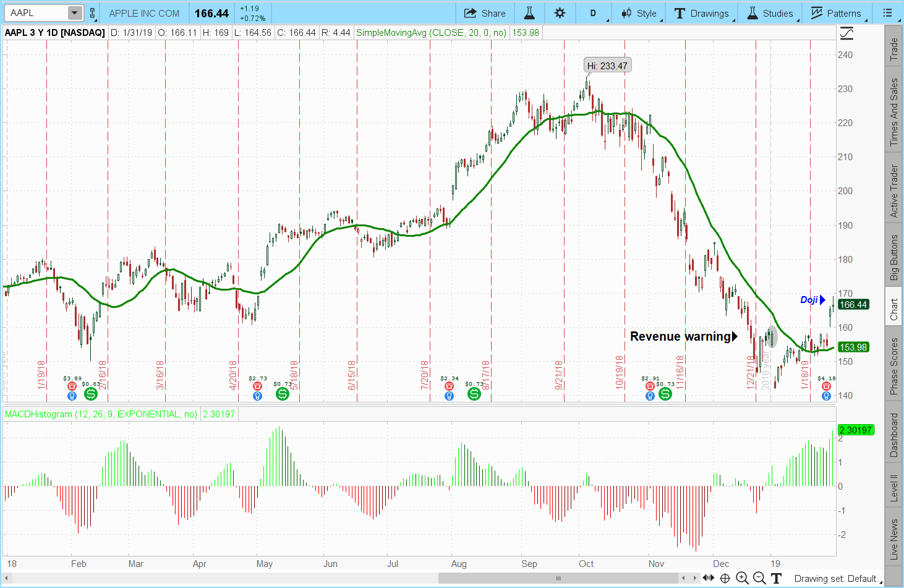The image size is (904, 588).
Task: Click the 9/21/18 expiration date marker
Action: point(559,375)
